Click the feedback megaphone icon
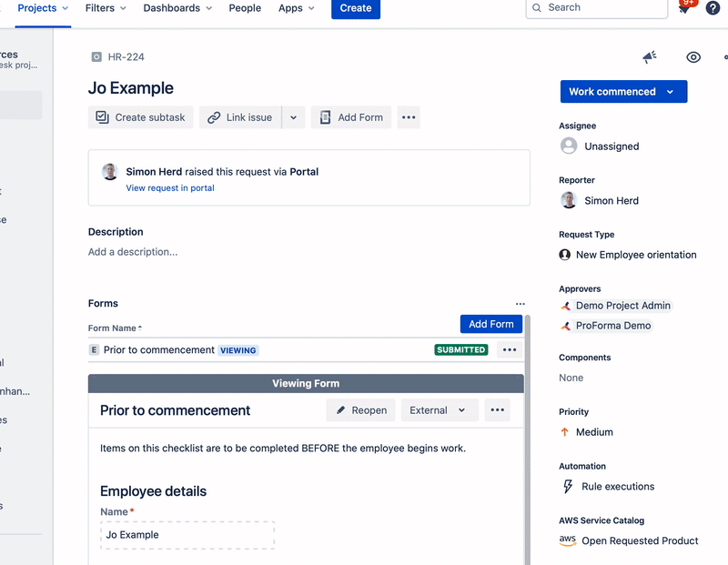The image size is (728, 565). [650, 57]
